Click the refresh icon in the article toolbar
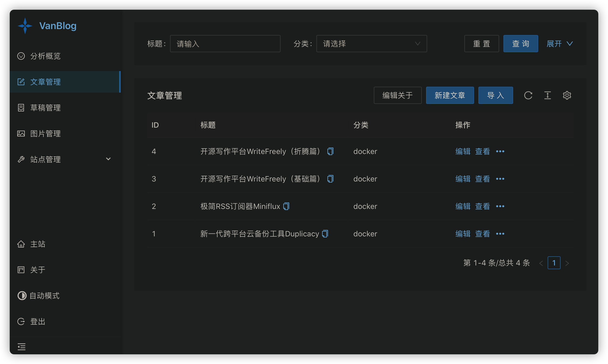 click(528, 95)
